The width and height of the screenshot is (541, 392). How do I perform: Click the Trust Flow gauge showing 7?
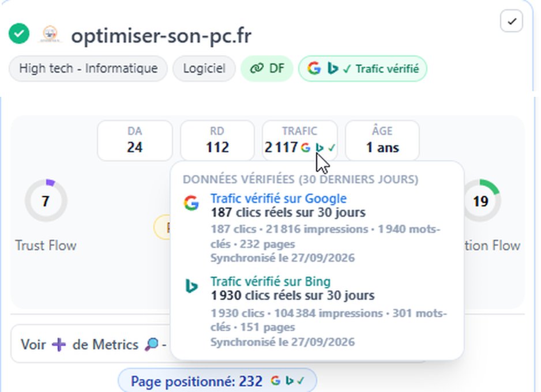coord(46,200)
